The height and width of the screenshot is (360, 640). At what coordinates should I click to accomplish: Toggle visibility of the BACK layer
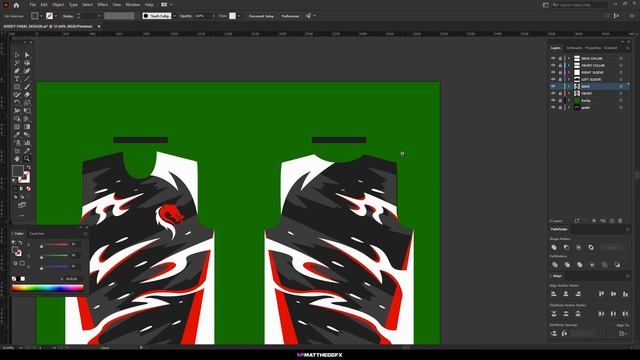553,87
